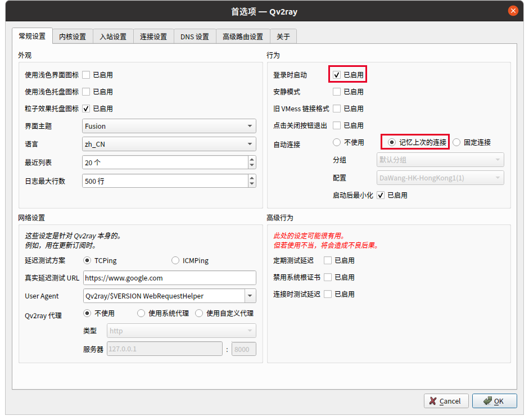Choose 固定连接 radio option
The image size is (529, 420).
point(456,142)
